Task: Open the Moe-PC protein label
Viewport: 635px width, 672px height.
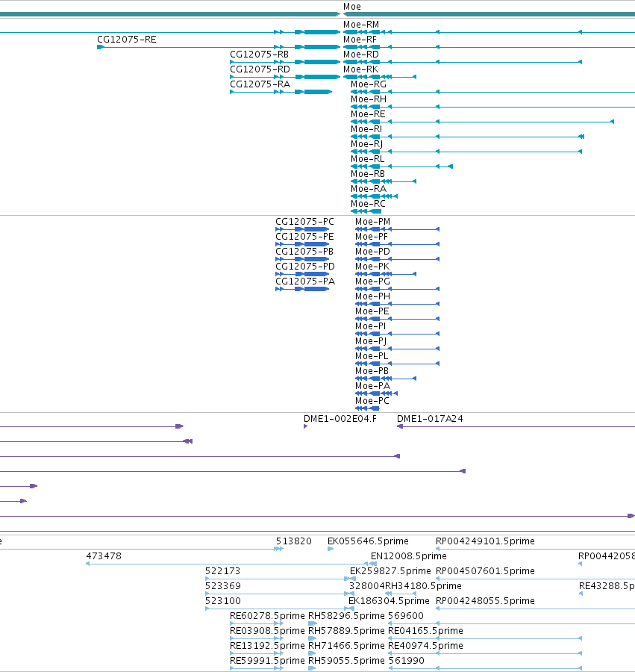Action: click(x=372, y=401)
